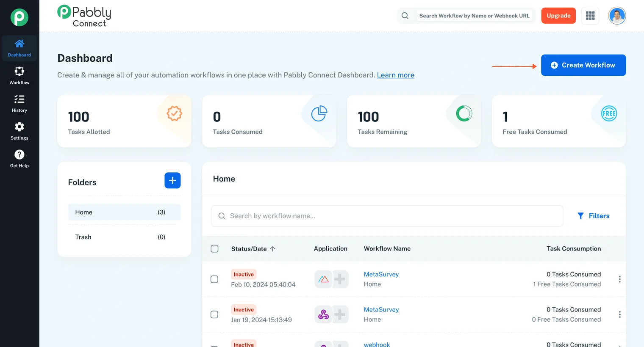The height and width of the screenshot is (347, 644).
Task: Click the Tasks Remaining ring icon
Action: click(x=464, y=113)
